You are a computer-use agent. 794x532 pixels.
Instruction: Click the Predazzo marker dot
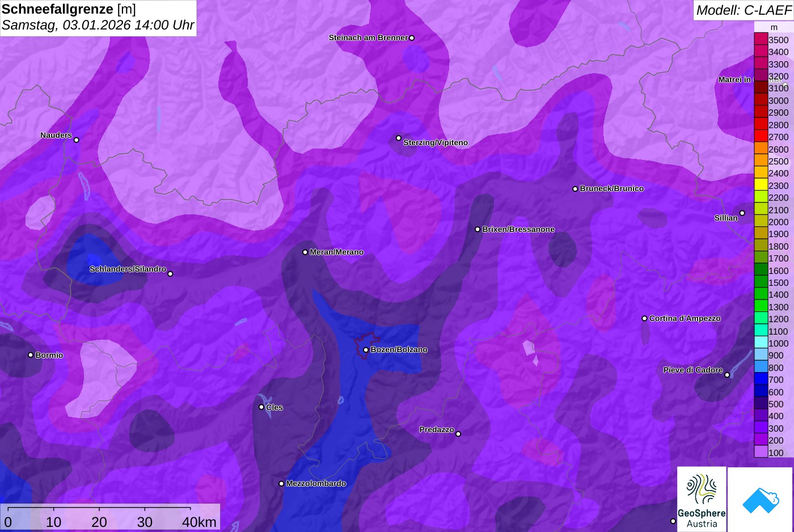tap(458, 434)
